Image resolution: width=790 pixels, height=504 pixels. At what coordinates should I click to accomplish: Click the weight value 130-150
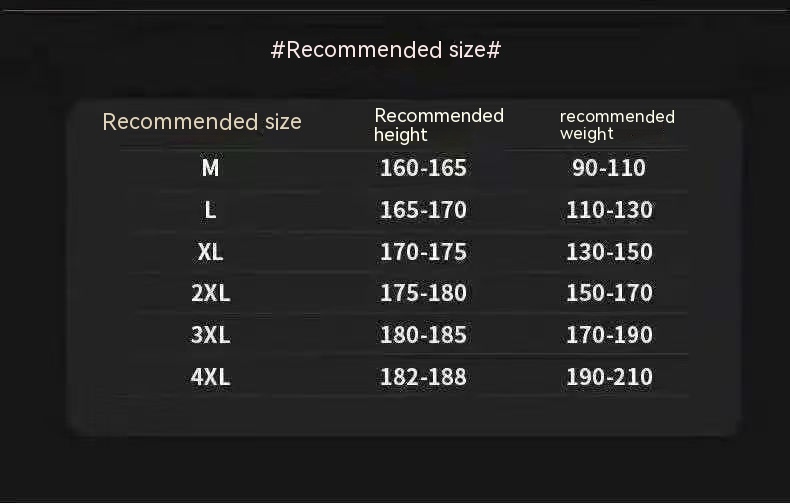609,252
